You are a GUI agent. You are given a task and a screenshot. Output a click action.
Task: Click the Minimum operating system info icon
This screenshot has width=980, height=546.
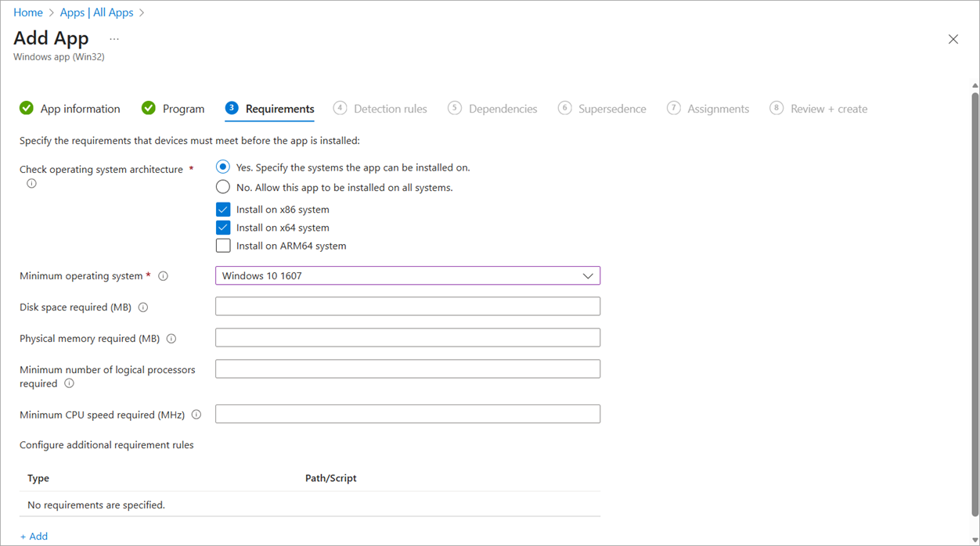tap(163, 275)
